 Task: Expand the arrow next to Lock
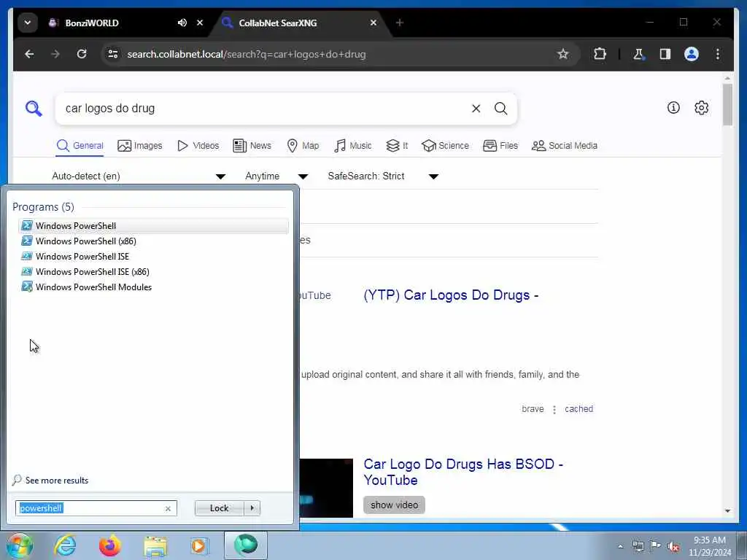[252, 508]
